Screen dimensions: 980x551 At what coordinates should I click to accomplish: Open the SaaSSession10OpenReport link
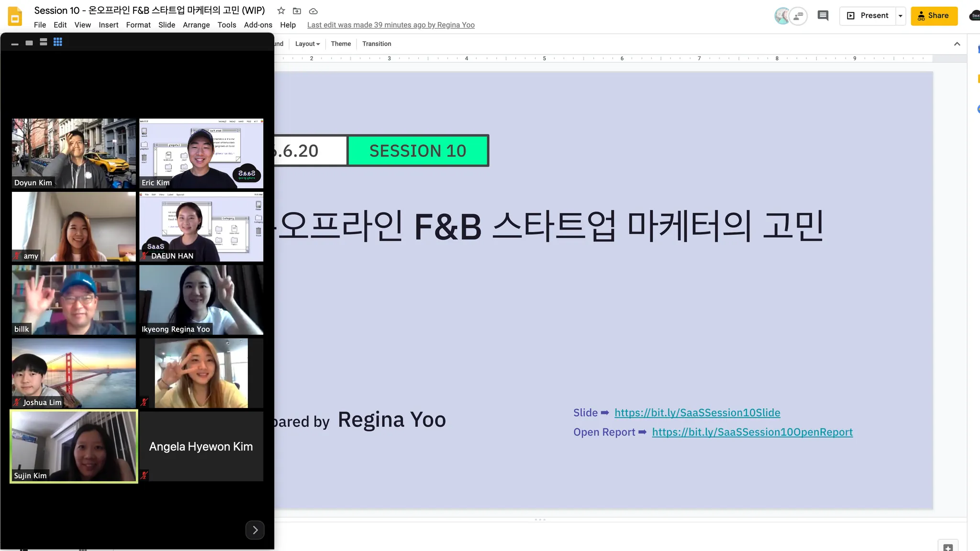coord(752,432)
